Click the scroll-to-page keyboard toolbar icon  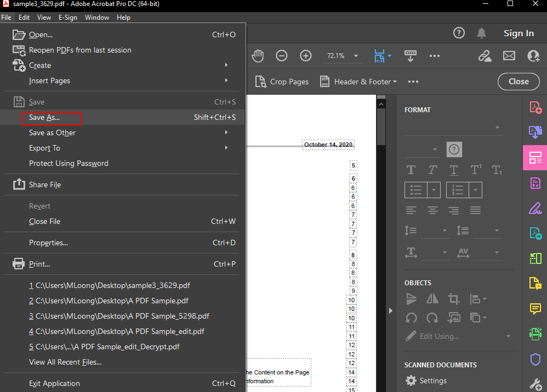click(410, 56)
